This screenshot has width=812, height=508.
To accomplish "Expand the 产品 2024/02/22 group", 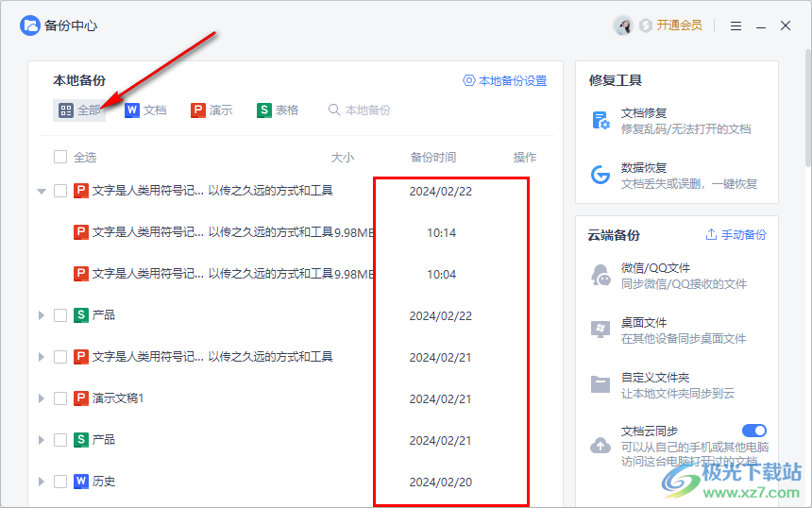I will coord(42,315).
